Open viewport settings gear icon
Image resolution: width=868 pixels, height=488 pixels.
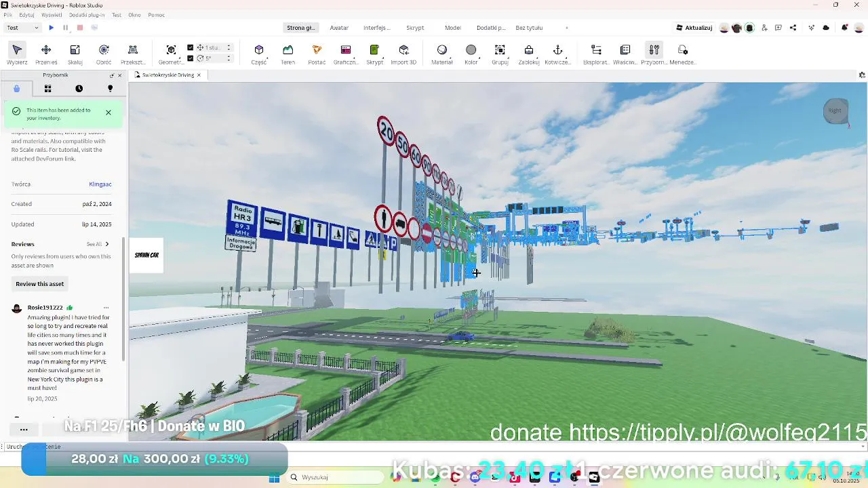click(x=862, y=75)
